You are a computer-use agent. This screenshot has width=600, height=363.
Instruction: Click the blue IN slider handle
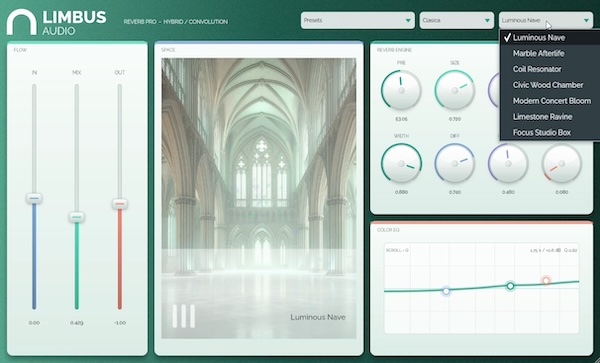point(34,198)
